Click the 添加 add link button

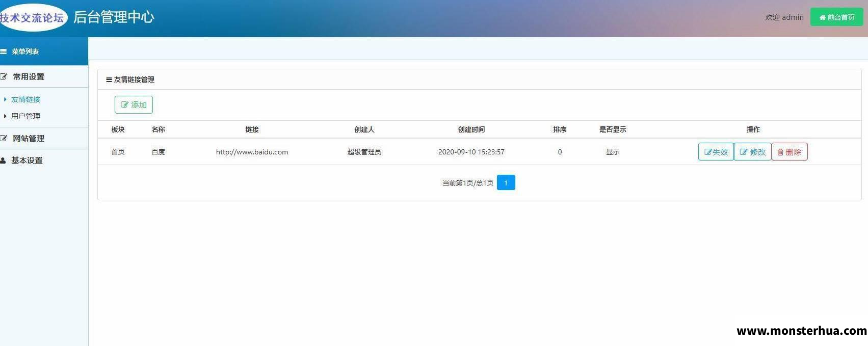pyautogui.click(x=134, y=104)
